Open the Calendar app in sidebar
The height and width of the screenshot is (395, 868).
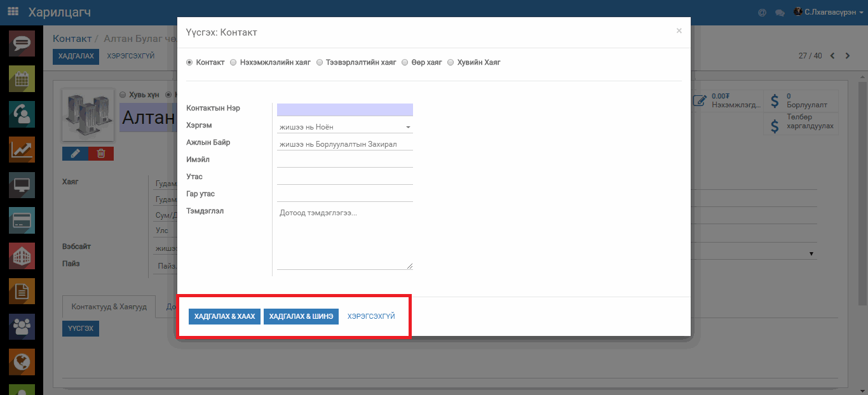(22, 79)
